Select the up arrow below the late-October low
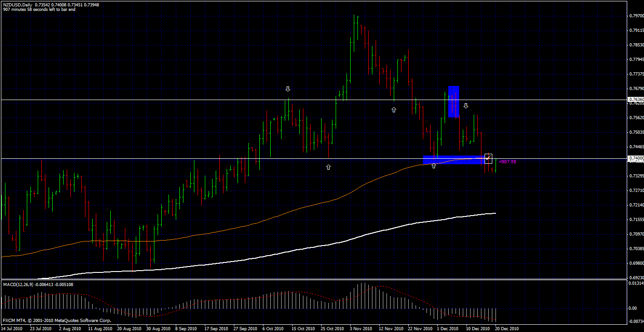The width and height of the screenshot is (644, 332). coord(328,167)
